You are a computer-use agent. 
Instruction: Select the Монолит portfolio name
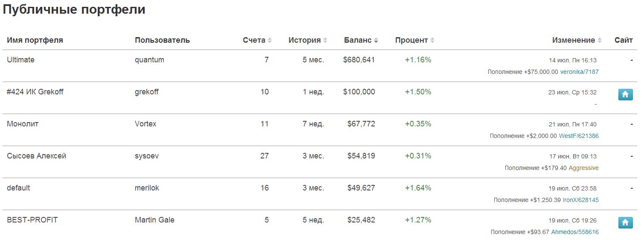[23, 124]
